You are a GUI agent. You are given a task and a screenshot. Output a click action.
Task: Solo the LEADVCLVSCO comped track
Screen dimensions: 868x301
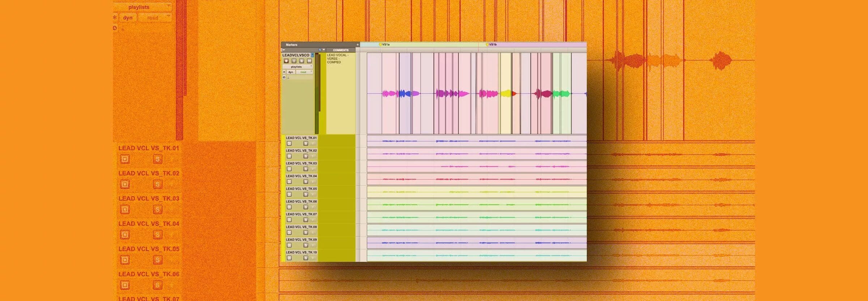302,61
